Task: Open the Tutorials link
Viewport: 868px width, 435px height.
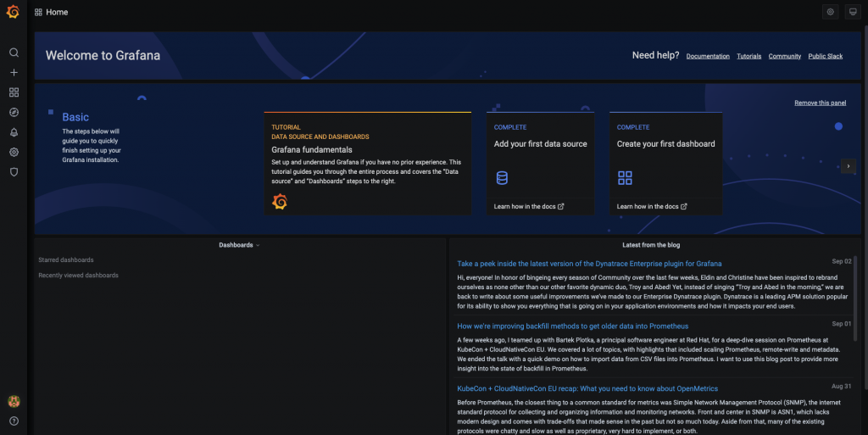Action: click(749, 57)
